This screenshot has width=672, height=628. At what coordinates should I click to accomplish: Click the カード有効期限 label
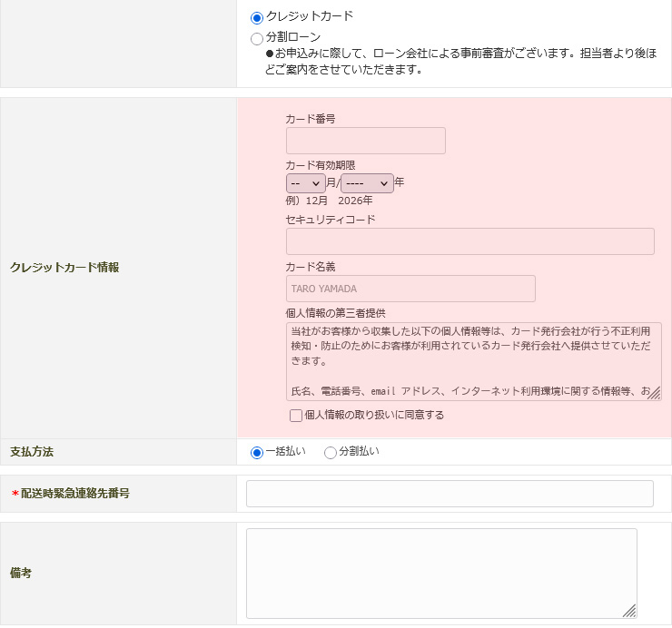pyautogui.click(x=321, y=165)
